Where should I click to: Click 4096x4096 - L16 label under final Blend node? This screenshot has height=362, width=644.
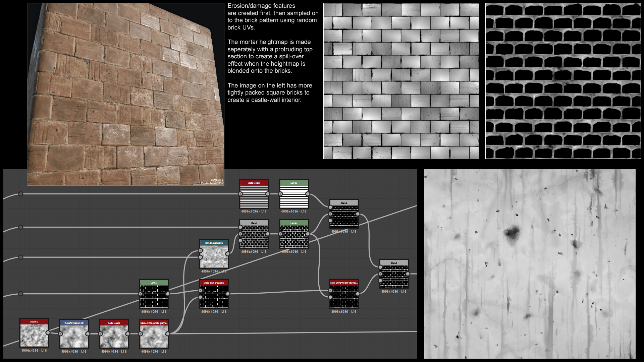pyautogui.click(x=394, y=292)
